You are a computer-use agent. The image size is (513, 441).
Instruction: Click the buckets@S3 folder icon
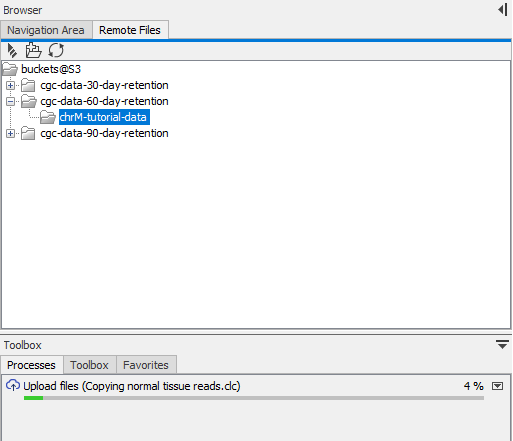coord(10,69)
